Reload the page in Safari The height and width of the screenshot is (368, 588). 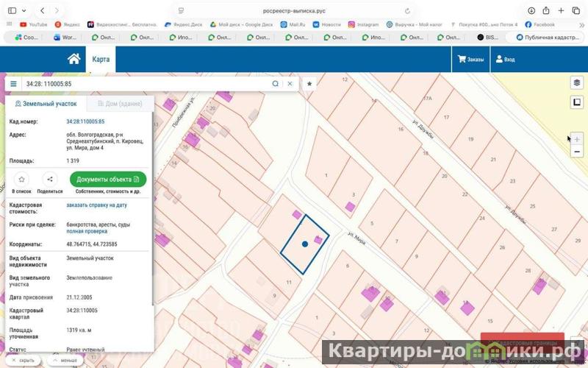408,11
